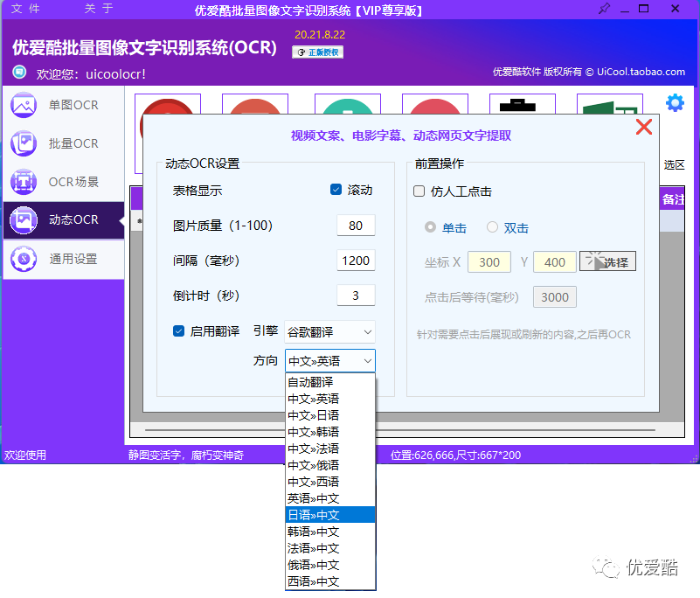
Task: Select the 双击 radio button
Action: [x=491, y=228]
